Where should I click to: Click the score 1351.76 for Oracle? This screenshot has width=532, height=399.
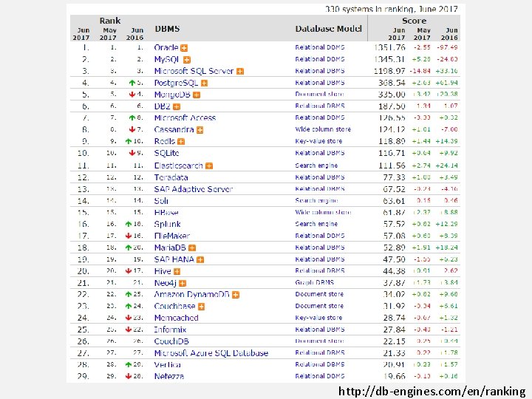tap(389, 47)
